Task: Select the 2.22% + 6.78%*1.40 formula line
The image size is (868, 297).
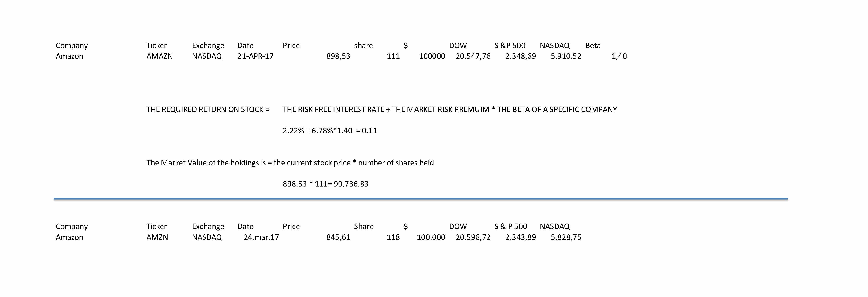Action: [329, 131]
